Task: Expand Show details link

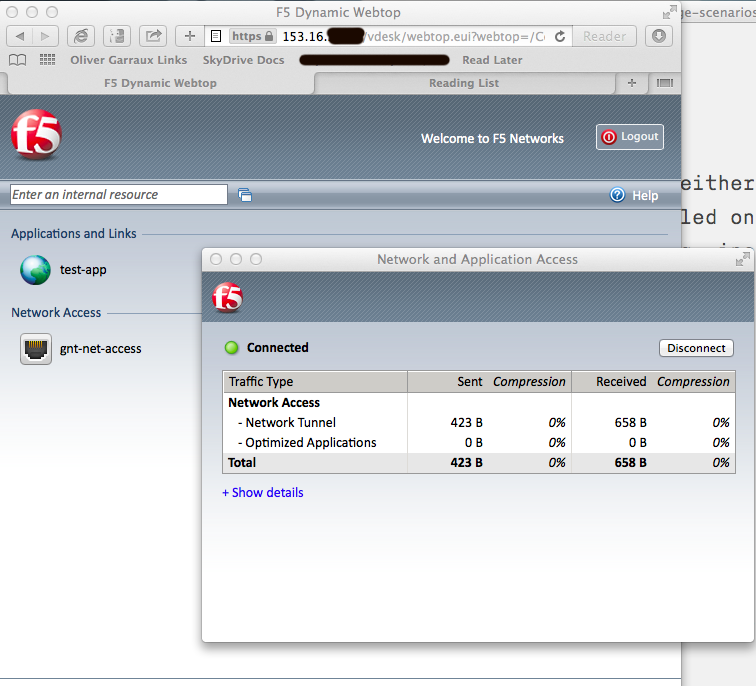Action: (x=263, y=492)
